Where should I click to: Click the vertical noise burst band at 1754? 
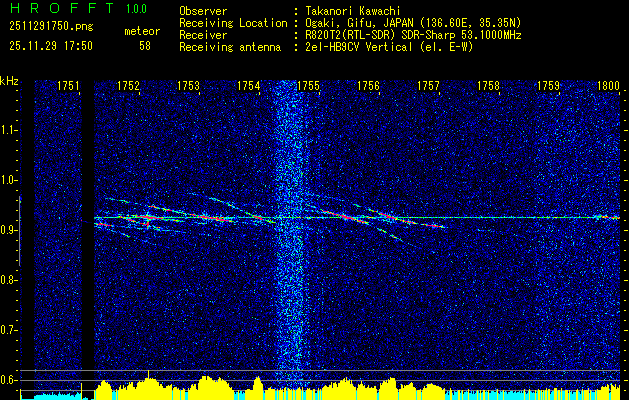click(292, 233)
